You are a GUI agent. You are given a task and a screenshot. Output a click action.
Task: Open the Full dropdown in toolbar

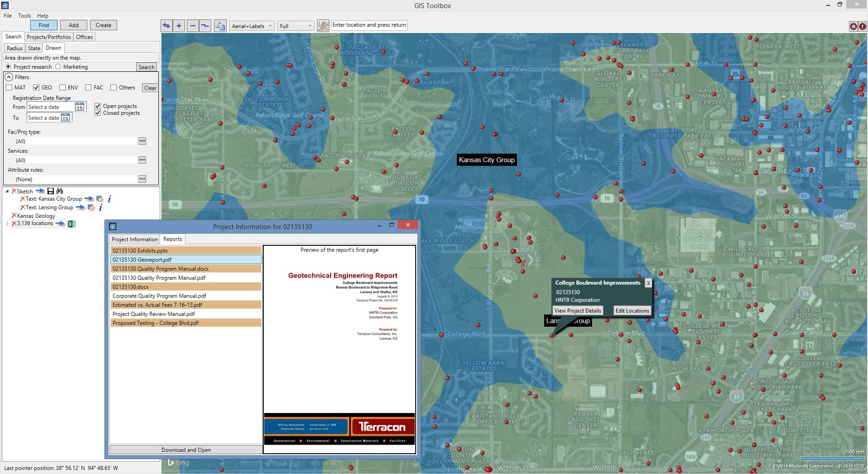click(296, 26)
